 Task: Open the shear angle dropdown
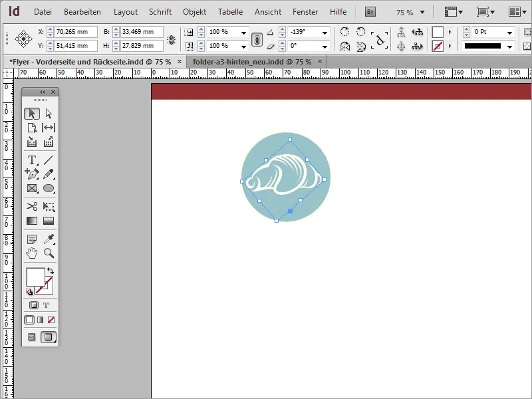[x=325, y=46]
